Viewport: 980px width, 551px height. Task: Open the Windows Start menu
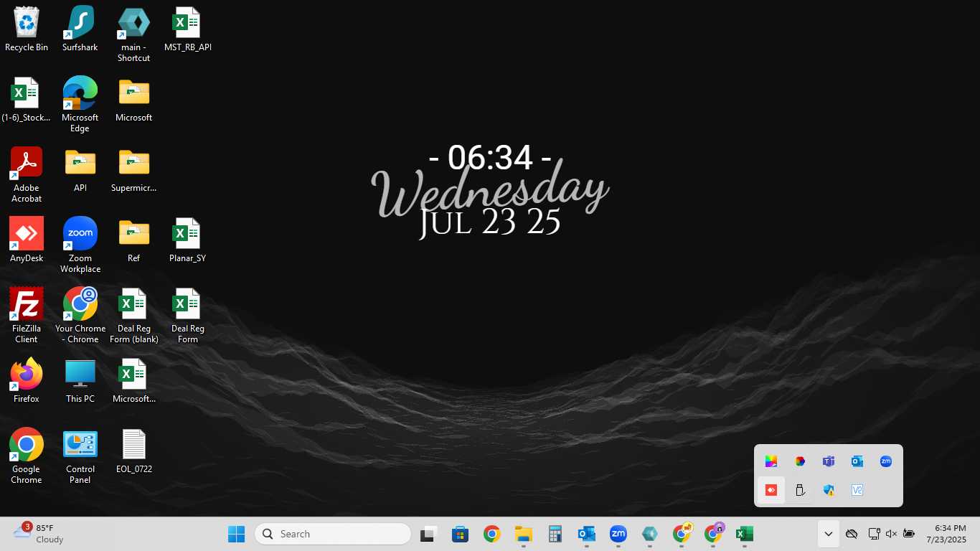(236, 534)
